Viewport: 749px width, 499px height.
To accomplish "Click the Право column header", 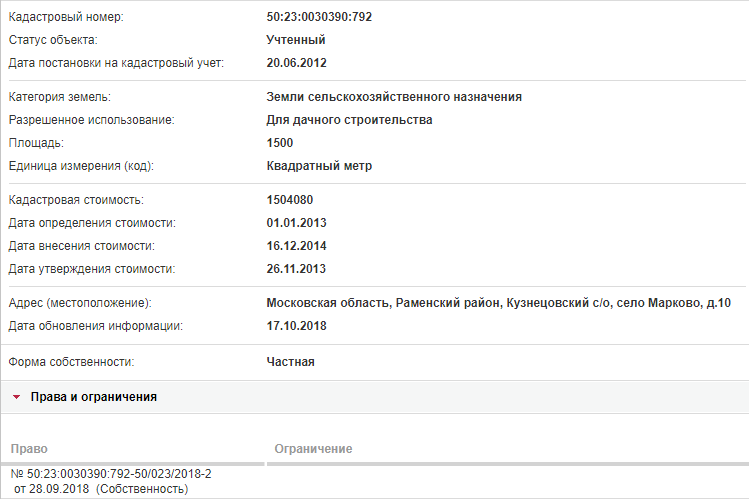I will click(29, 449).
